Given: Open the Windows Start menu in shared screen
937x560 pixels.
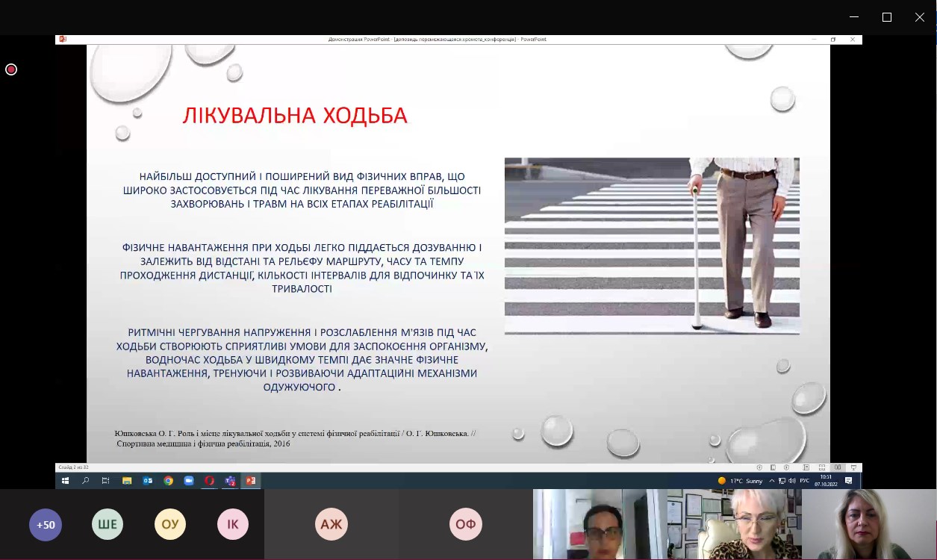Looking at the screenshot, I should tap(65, 481).
